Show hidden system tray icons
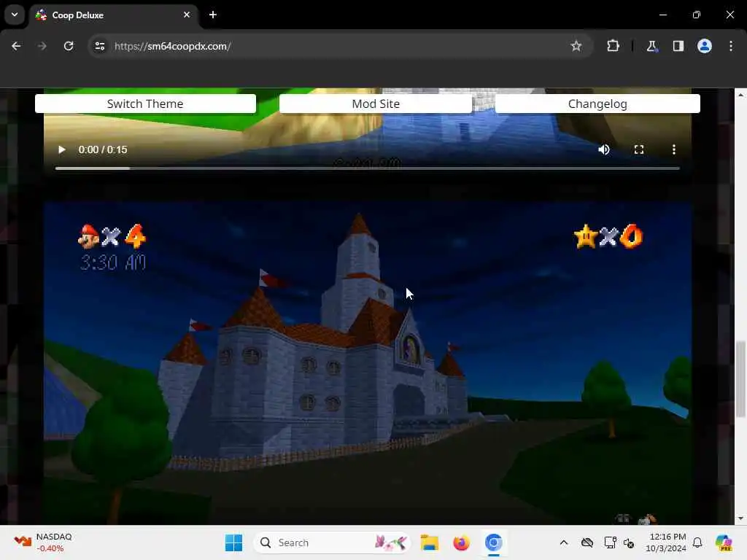 click(564, 542)
